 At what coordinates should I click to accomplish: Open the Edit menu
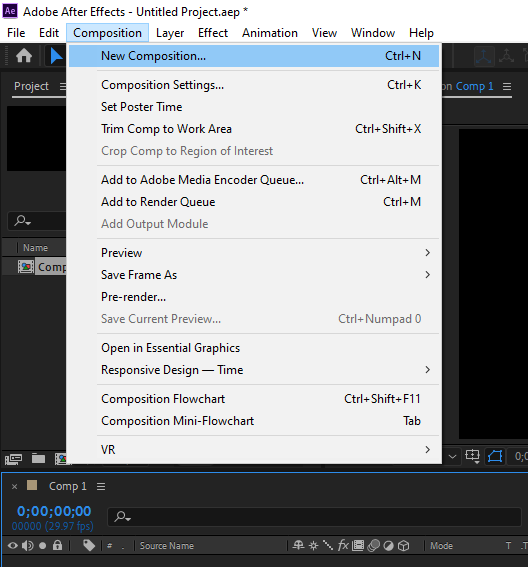(49, 33)
